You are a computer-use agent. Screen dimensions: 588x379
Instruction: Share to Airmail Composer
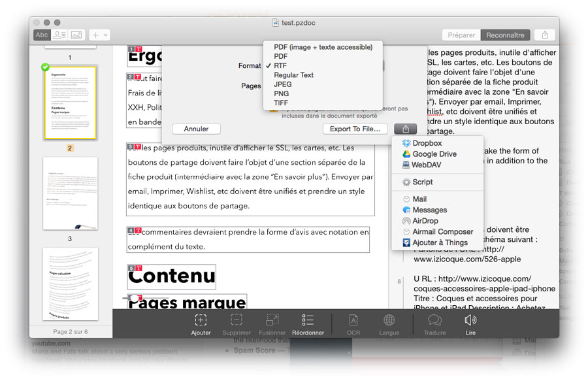(x=437, y=231)
